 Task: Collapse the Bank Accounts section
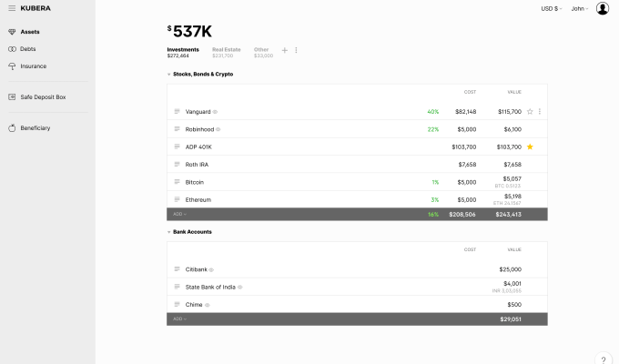[x=169, y=232]
